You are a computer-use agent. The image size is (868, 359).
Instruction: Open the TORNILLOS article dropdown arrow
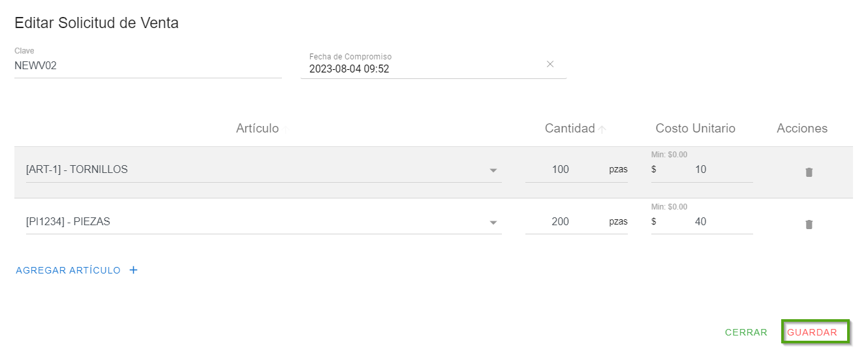point(493,170)
